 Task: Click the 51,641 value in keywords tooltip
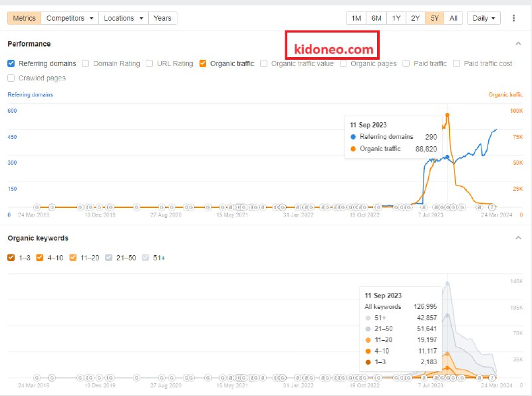coord(427,328)
